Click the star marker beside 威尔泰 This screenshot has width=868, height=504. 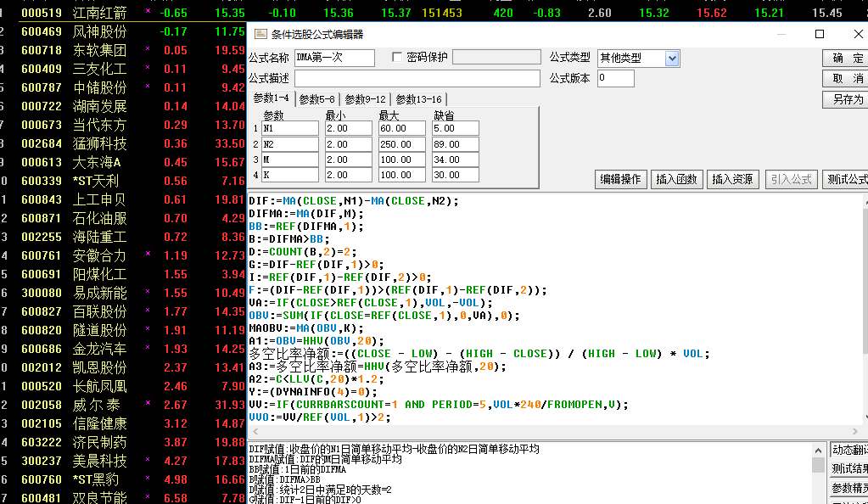pos(148,403)
